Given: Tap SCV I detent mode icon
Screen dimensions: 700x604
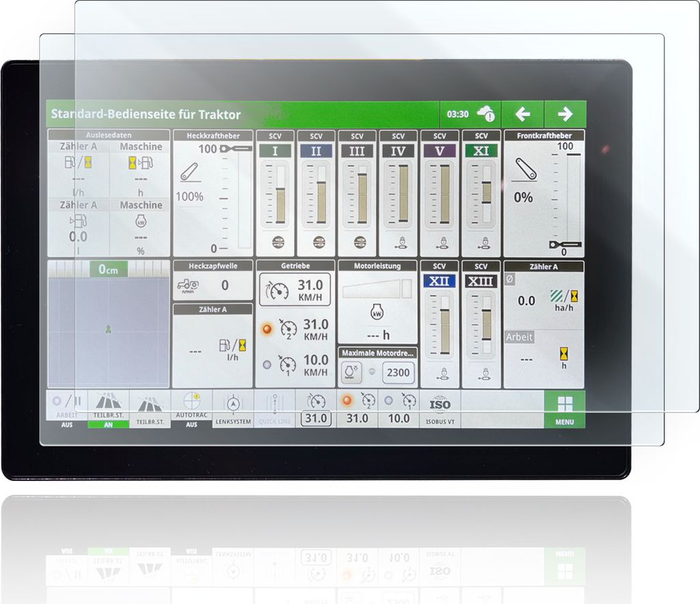Looking at the screenshot, I should pyautogui.click(x=278, y=243).
